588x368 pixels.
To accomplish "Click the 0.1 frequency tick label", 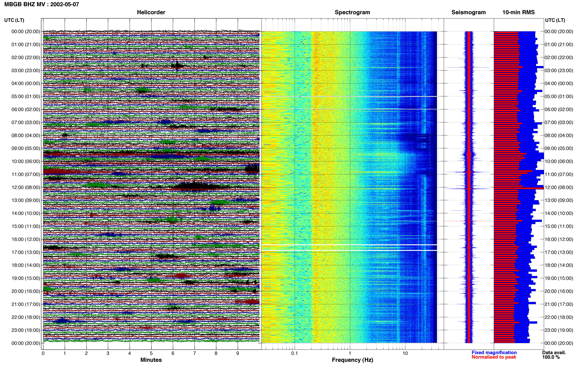I will [x=295, y=353].
